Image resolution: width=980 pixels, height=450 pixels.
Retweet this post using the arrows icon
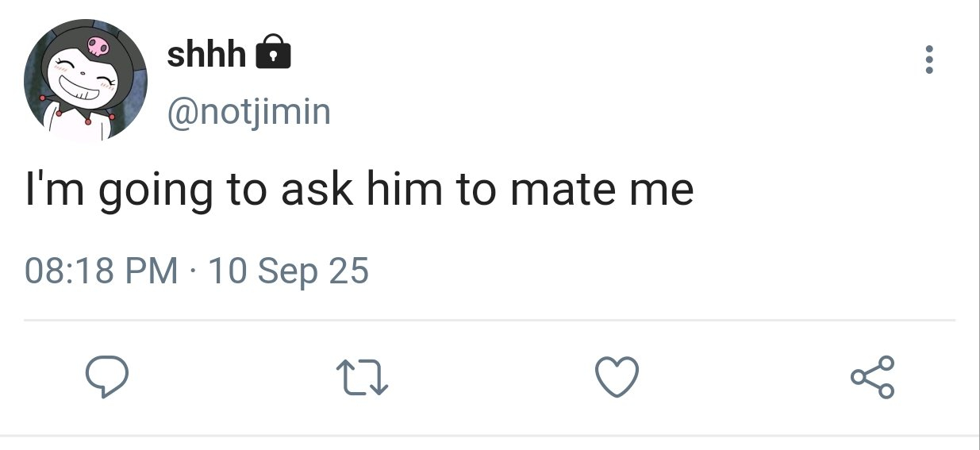[x=362, y=378]
